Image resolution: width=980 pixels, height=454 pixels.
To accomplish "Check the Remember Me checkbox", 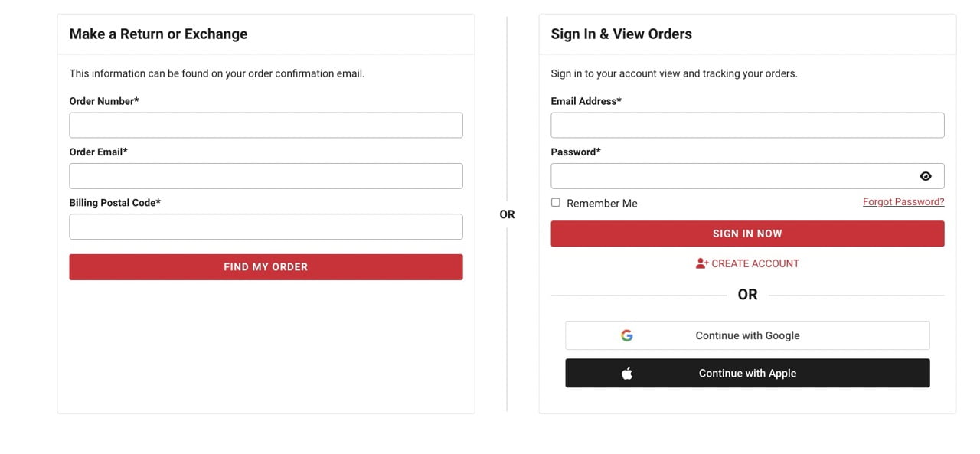I will pyautogui.click(x=556, y=203).
